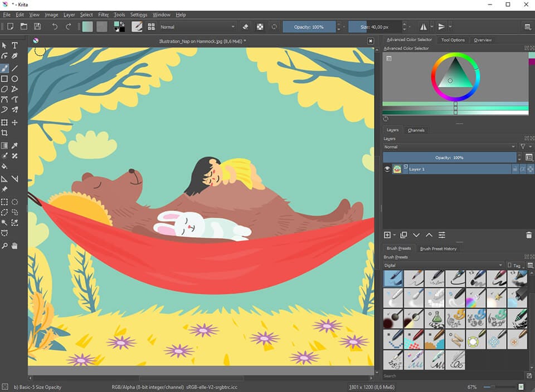Click the Tag button in Brush Presets
Screen dimensions: 535x392
point(516,266)
